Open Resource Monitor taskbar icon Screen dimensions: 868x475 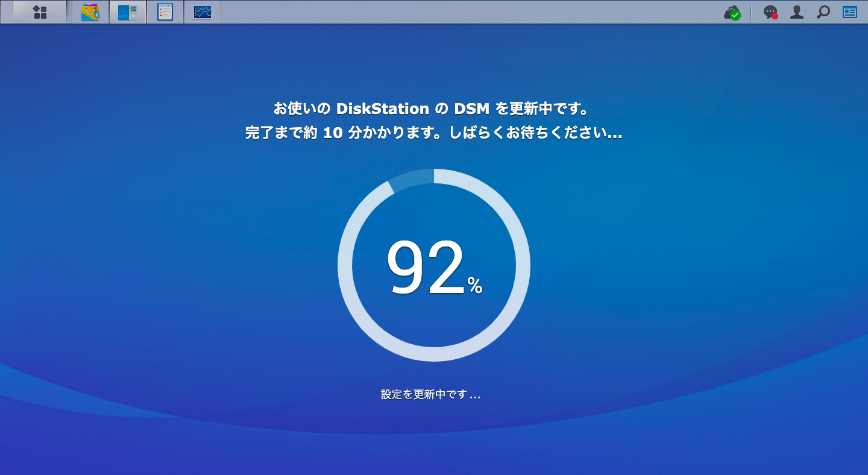tap(203, 12)
